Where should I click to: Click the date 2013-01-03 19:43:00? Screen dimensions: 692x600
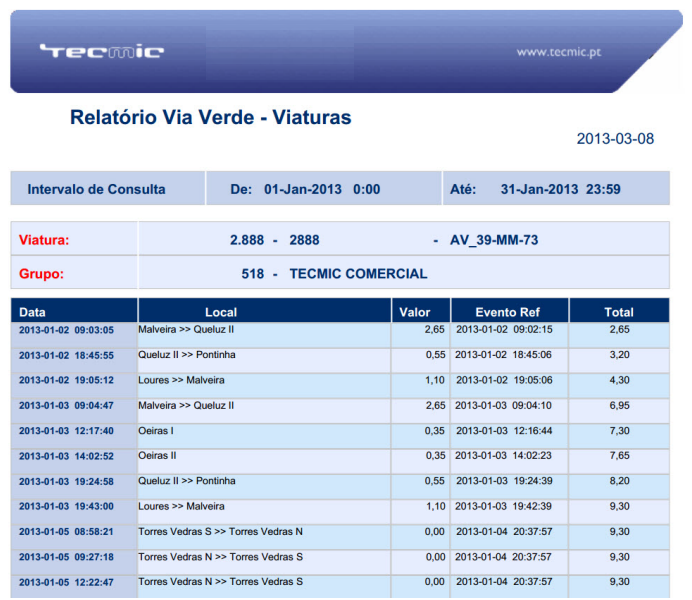pyautogui.click(x=66, y=506)
